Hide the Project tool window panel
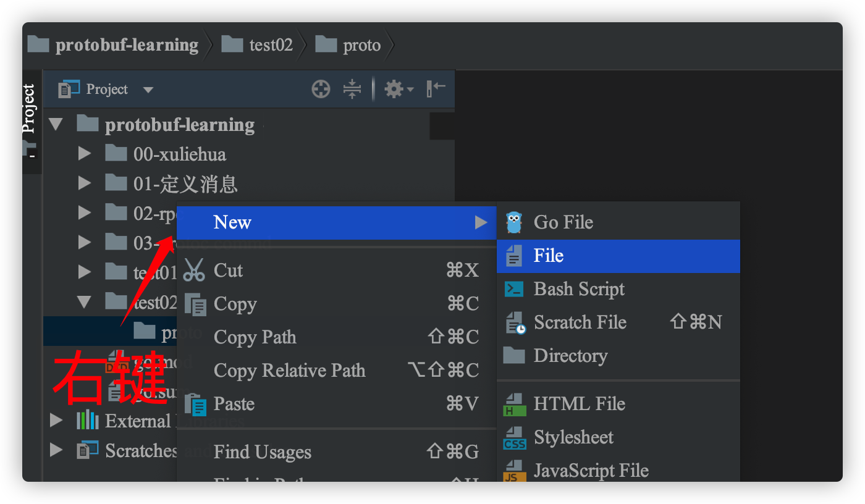Screen dimensions: 865x504 pos(435,89)
